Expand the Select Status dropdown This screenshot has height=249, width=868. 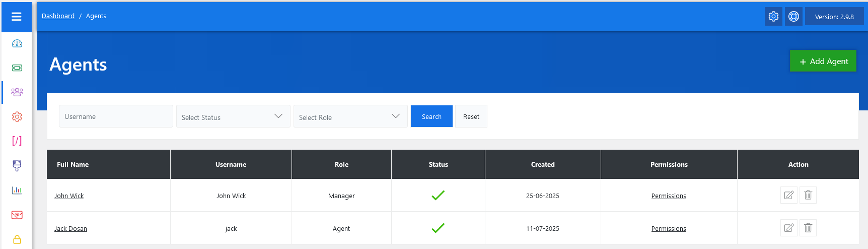(233, 116)
